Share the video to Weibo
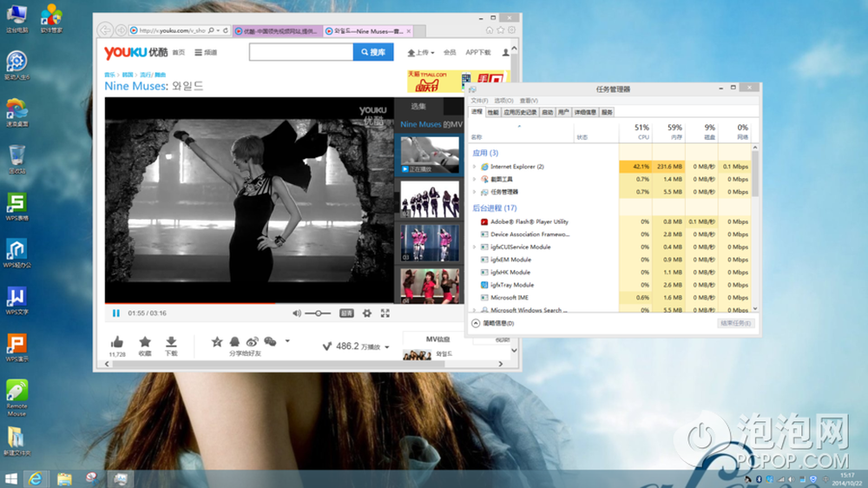The height and width of the screenshot is (488, 868). 253,342
